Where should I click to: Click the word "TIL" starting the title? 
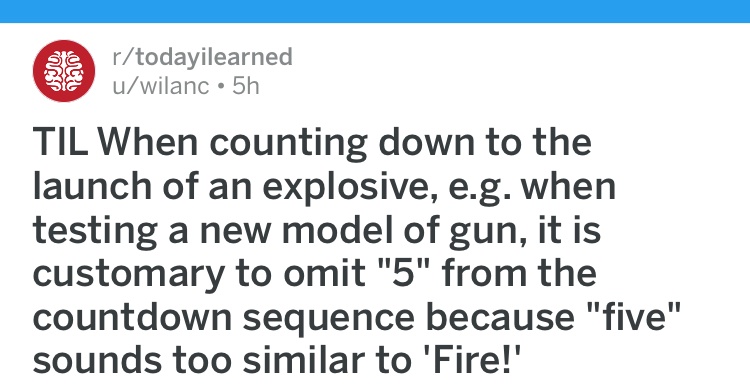[x=60, y=143]
